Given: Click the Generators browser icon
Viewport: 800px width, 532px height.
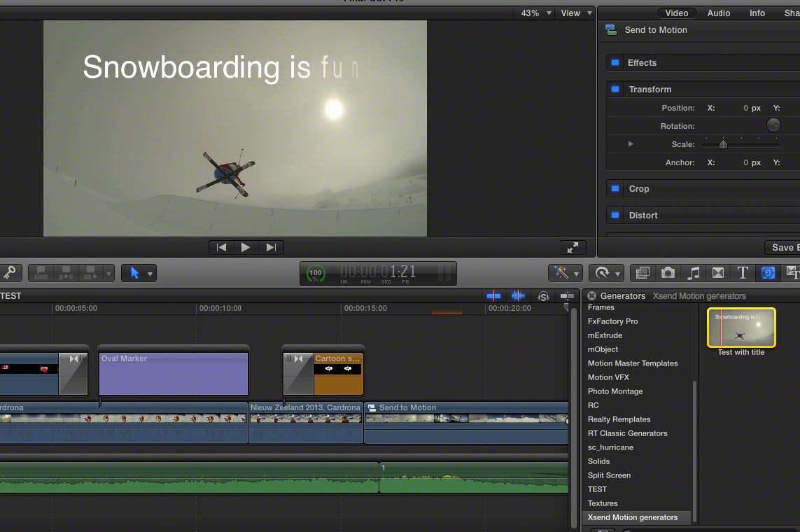Looking at the screenshot, I should [x=768, y=273].
